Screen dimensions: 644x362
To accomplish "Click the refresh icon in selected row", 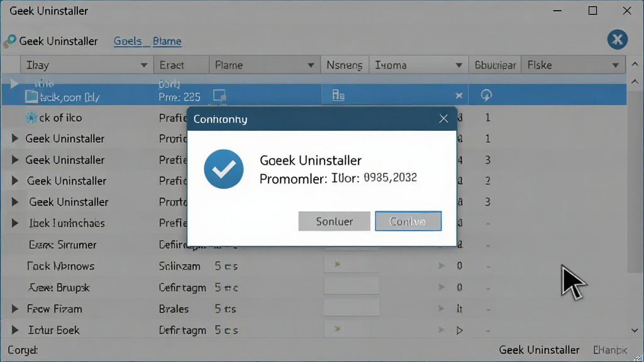I will (486, 96).
